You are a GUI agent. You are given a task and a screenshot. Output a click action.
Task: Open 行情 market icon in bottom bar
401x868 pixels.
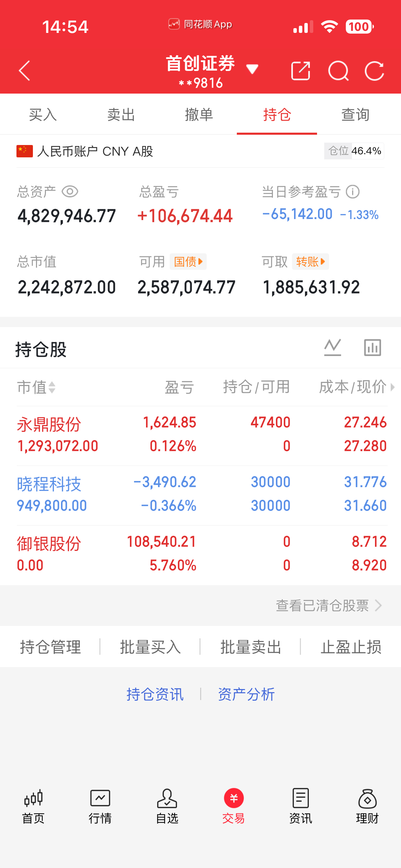100,807
